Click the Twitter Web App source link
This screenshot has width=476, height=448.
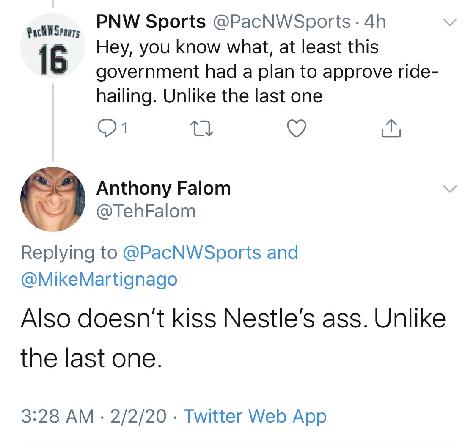(x=255, y=416)
